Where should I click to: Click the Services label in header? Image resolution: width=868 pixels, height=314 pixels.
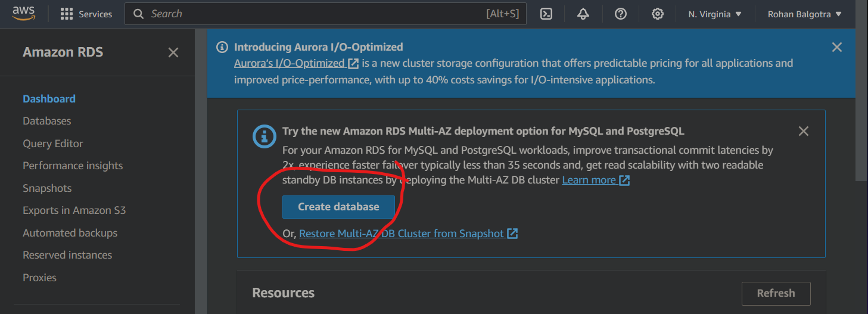coord(95,14)
